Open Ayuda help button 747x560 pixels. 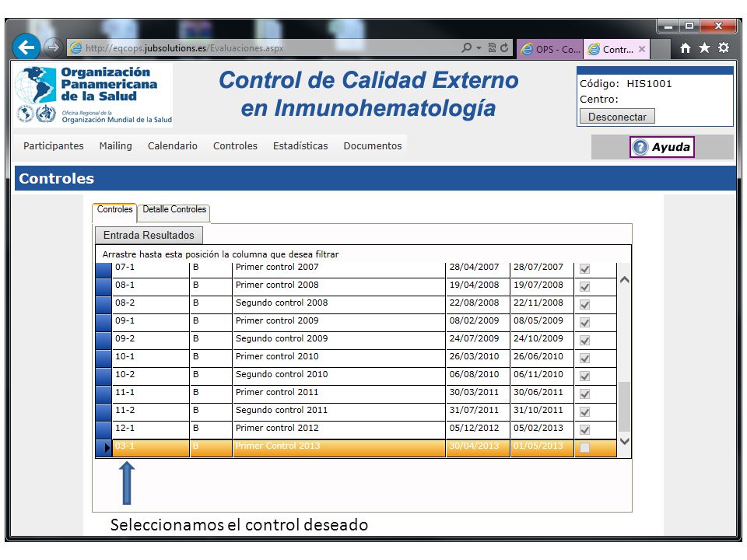[x=661, y=147]
